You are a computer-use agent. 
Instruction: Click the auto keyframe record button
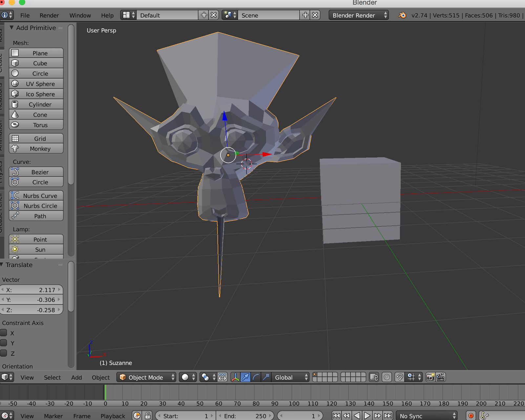coord(471,416)
